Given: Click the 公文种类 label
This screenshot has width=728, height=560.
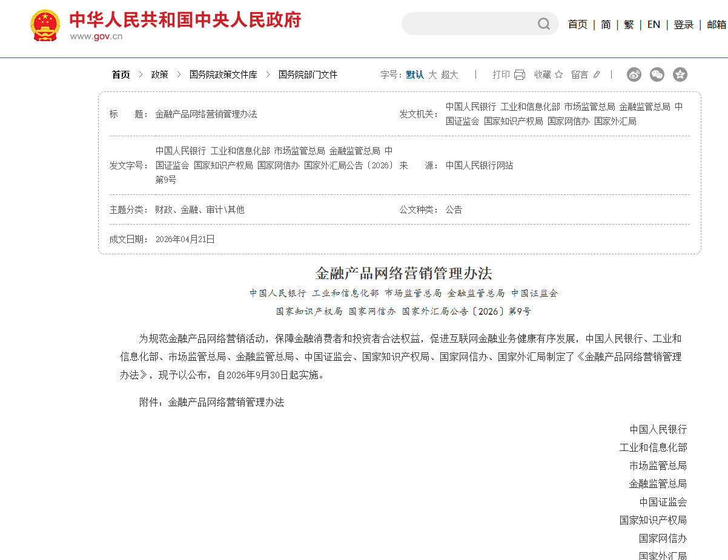Looking at the screenshot, I should click(x=419, y=209).
